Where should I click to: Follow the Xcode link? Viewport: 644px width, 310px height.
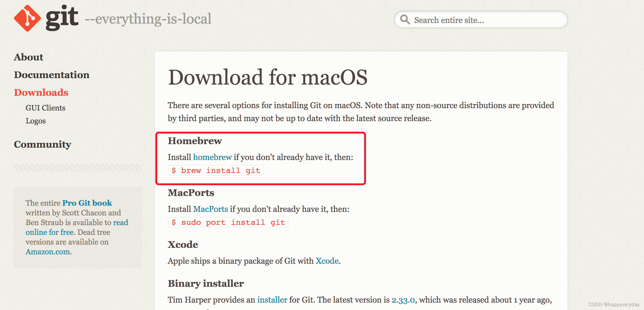pos(327,261)
